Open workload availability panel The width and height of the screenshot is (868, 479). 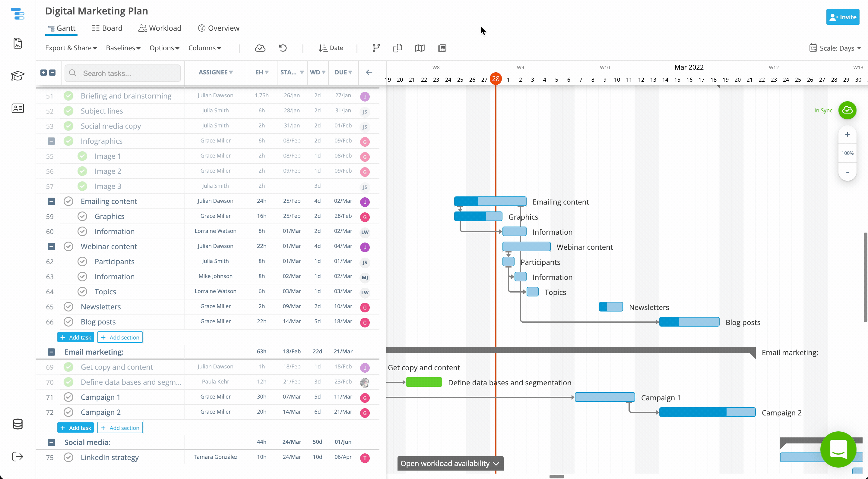450,463
